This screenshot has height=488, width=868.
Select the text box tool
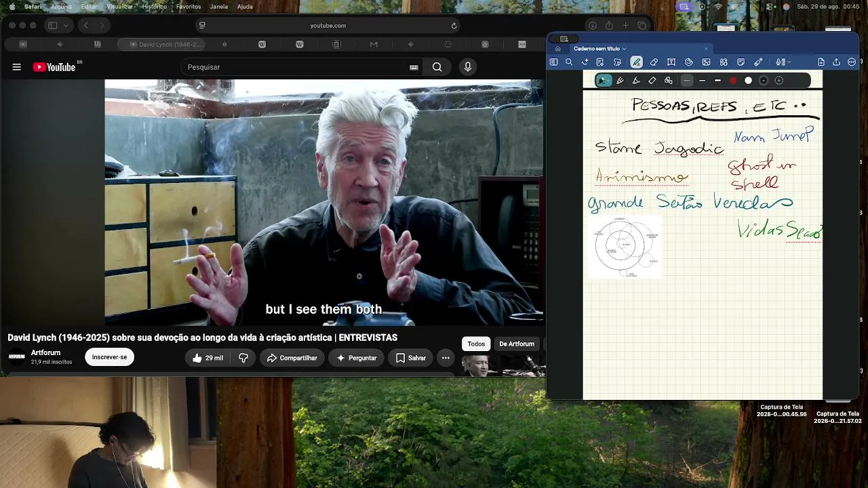(671, 62)
